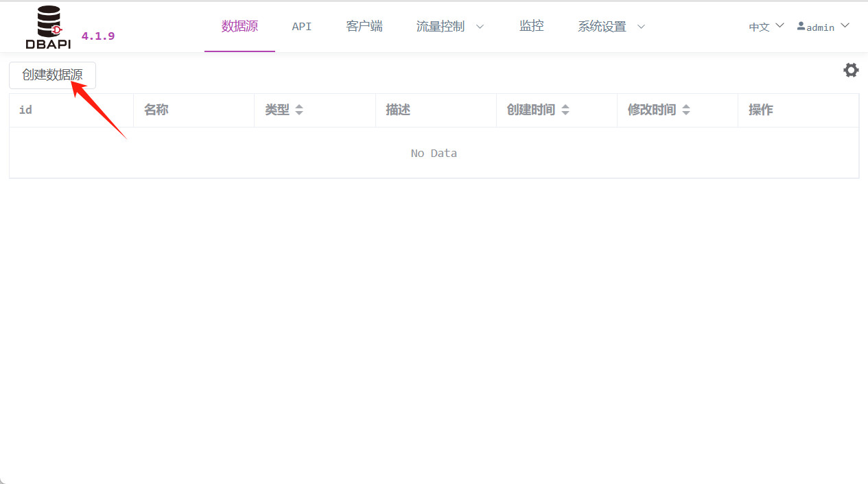Sort by 修改时间 column arrows

click(x=686, y=110)
